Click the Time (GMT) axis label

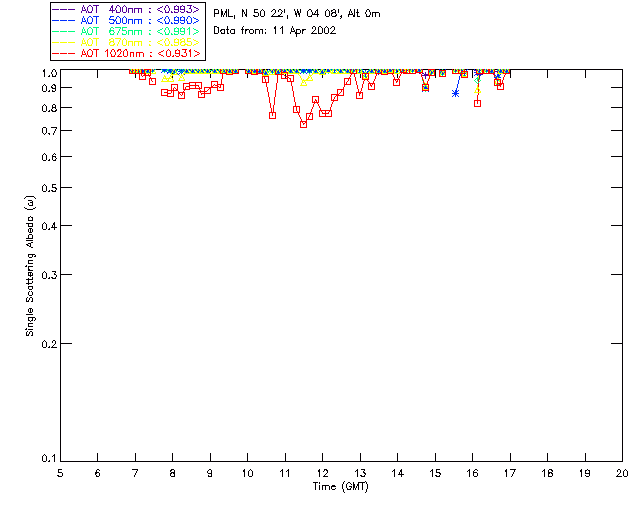pos(340,486)
